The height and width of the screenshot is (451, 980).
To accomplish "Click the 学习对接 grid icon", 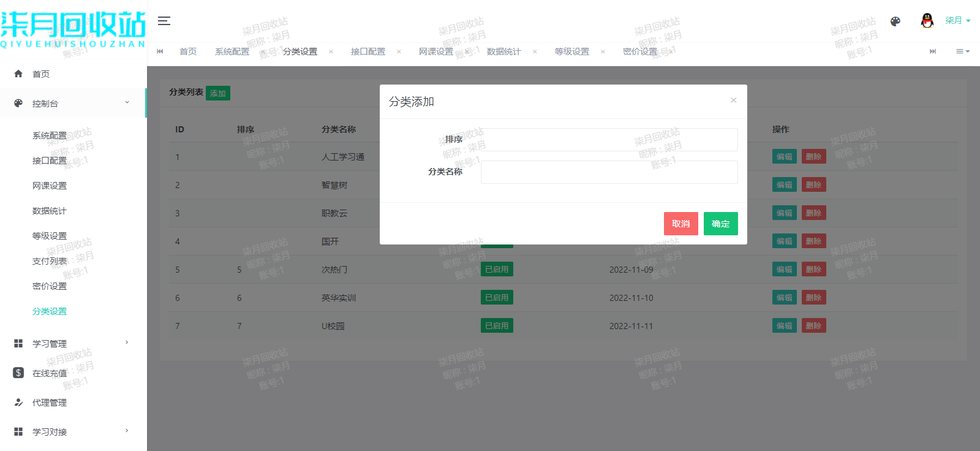I will [x=18, y=431].
